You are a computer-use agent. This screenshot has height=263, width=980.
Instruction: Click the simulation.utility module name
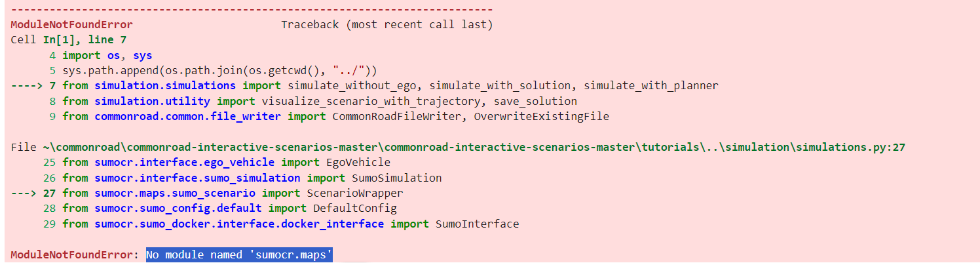(153, 102)
